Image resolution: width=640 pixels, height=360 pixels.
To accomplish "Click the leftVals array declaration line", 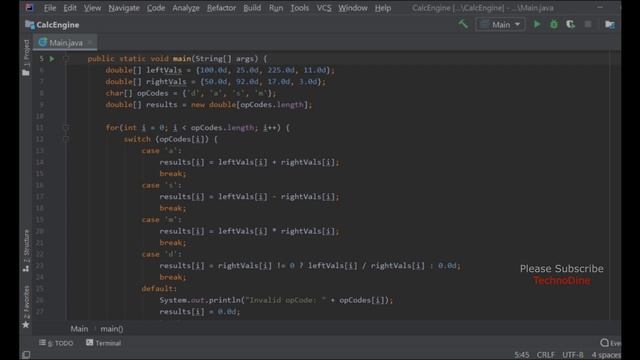I will 220,70.
